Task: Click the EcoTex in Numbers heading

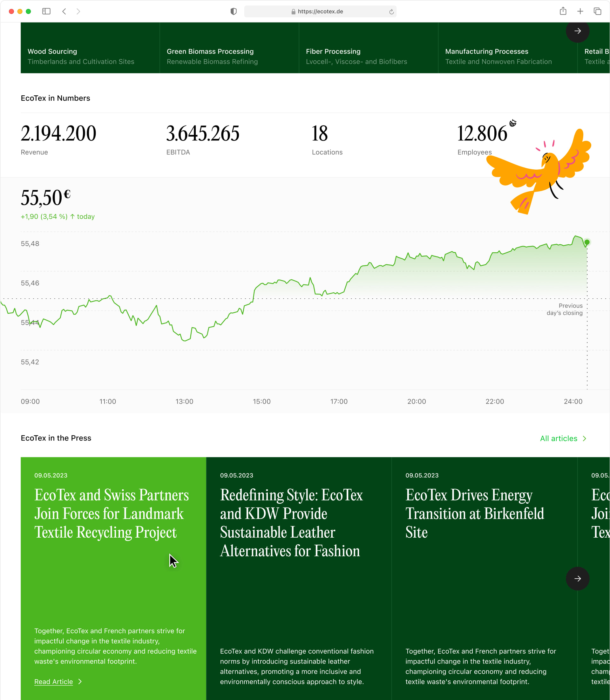Action: [56, 98]
